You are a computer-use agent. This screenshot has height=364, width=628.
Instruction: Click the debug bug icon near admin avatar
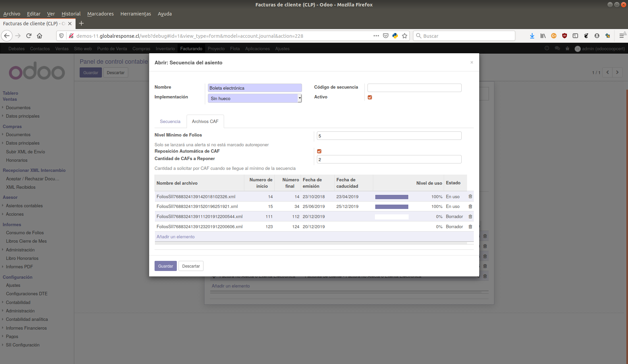click(567, 49)
